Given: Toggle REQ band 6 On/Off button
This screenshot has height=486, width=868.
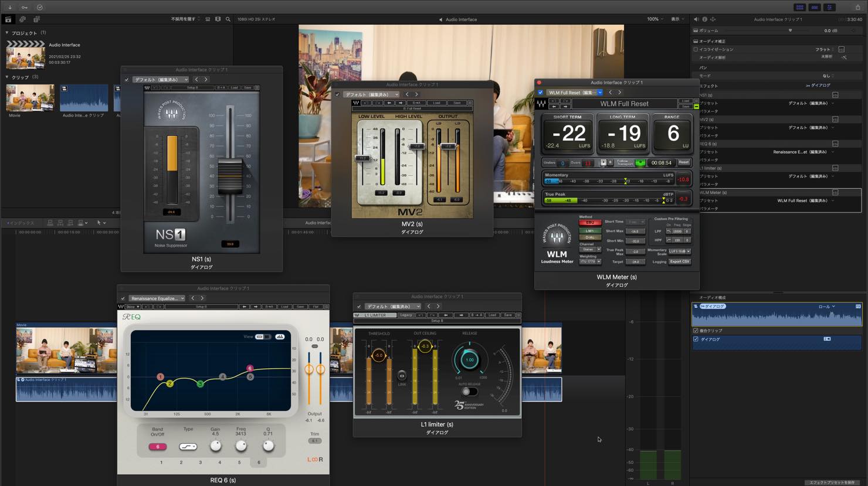Looking at the screenshot, I should pos(158,447).
